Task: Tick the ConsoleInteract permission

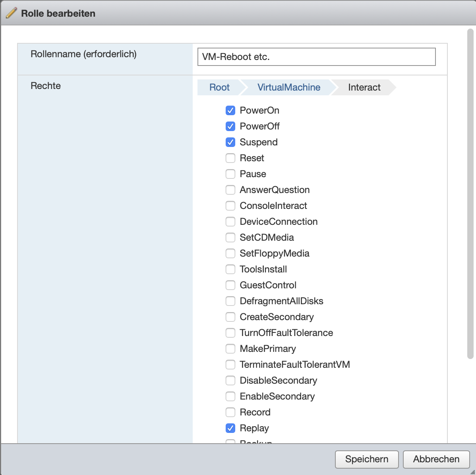Action: 230,206
